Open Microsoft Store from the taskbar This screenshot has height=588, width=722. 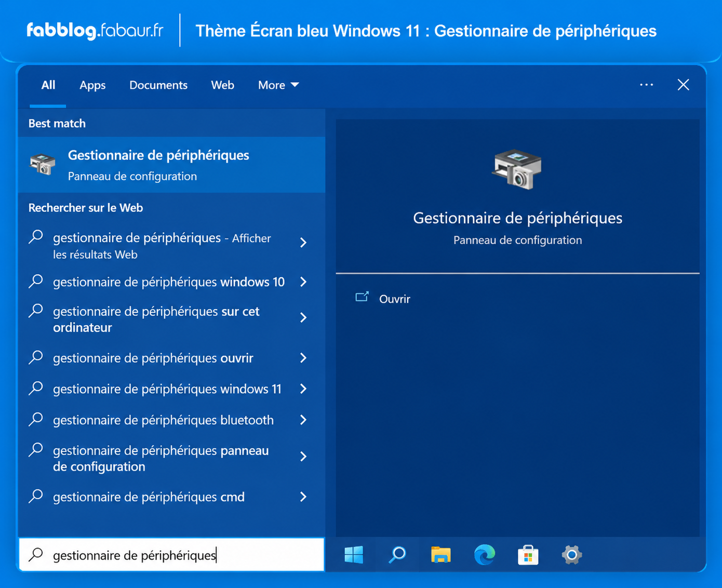pos(528,555)
